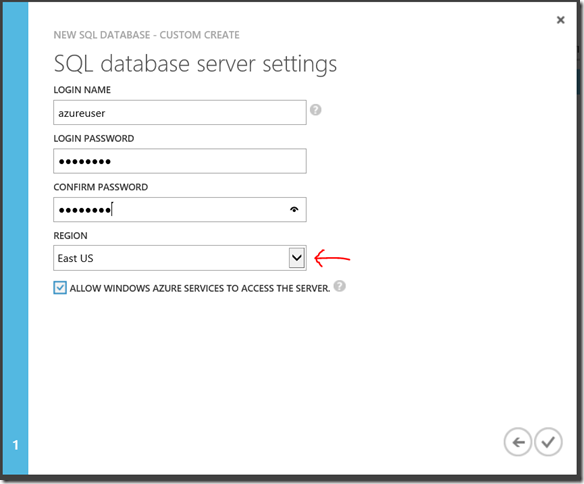Screen dimensions: 584x484
Task: Click the Confirm Password label
Action: point(101,187)
